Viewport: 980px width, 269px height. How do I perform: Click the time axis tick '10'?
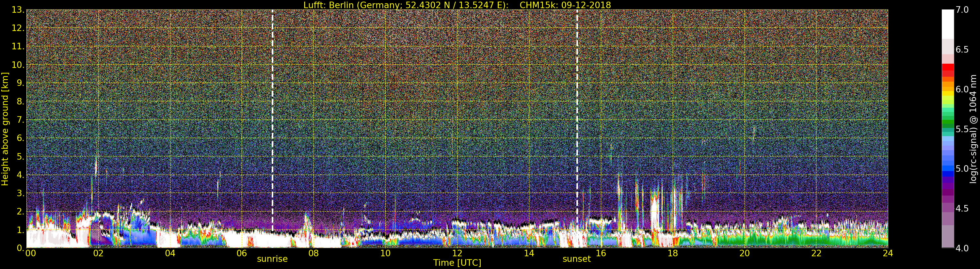coord(385,253)
